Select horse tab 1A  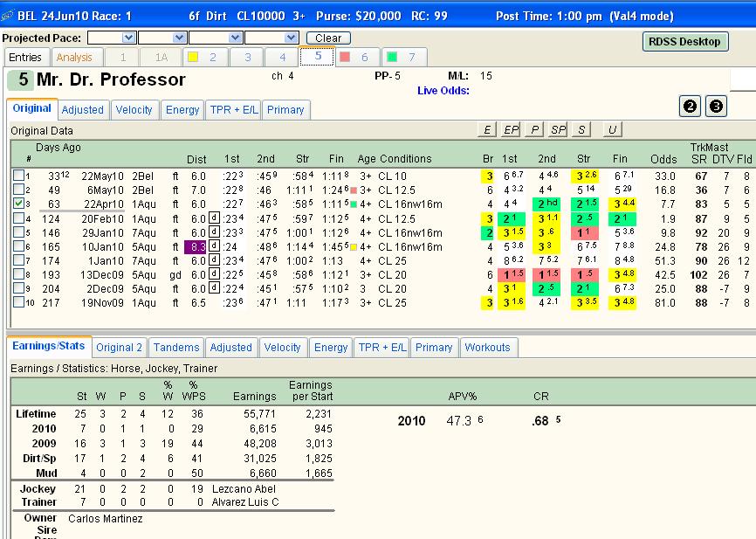162,57
